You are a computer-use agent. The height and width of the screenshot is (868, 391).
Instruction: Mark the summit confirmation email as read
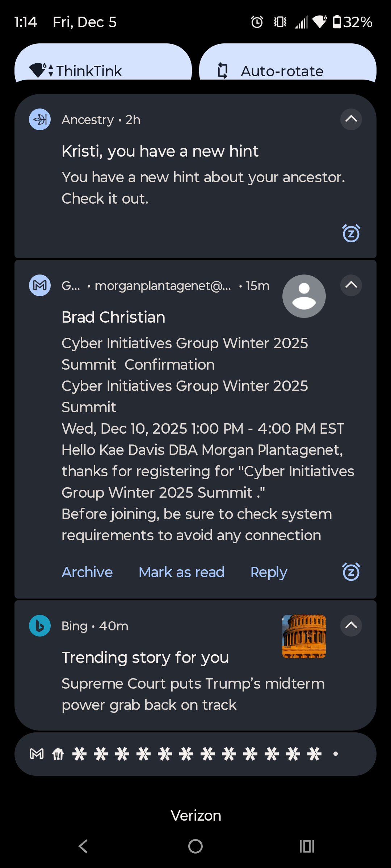tap(181, 572)
